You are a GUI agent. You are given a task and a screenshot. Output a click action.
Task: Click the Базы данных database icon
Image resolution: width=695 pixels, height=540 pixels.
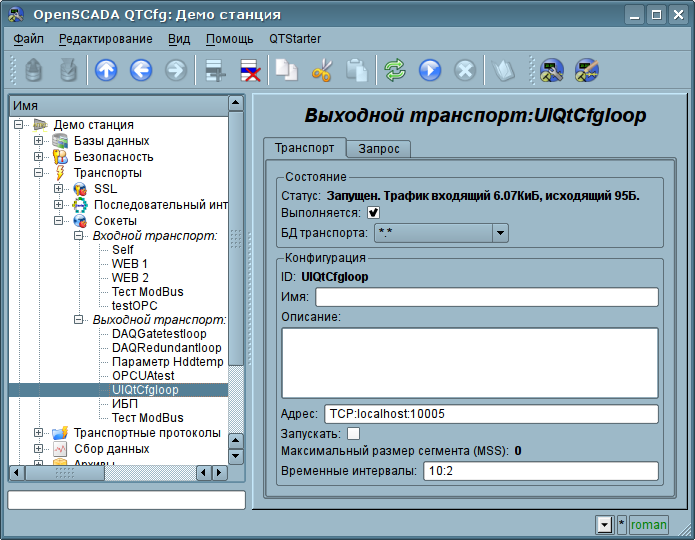[60, 141]
